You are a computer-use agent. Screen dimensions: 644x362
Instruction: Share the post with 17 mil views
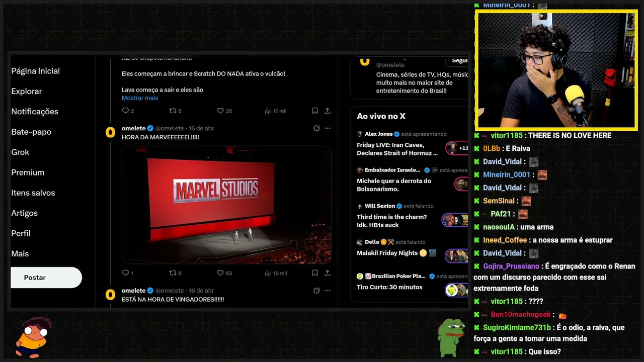click(x=328, y=111)
